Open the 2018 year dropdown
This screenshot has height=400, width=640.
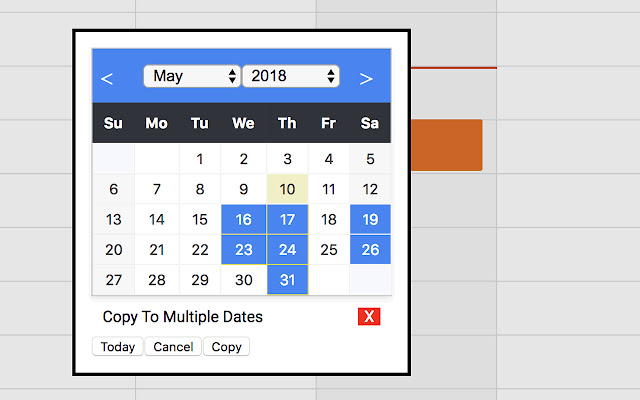pos(290,76)
